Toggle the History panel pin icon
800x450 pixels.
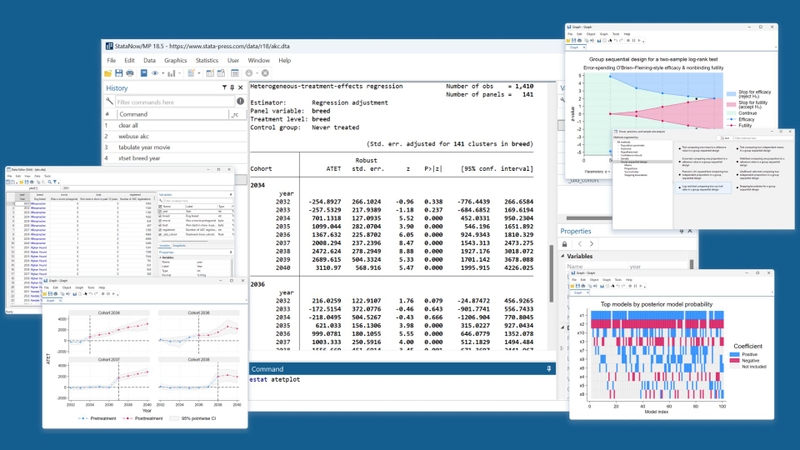tap(232, 88)
